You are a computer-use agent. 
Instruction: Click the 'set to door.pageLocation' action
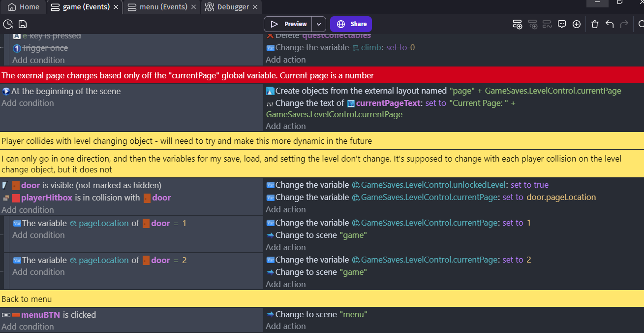[431, 197]
